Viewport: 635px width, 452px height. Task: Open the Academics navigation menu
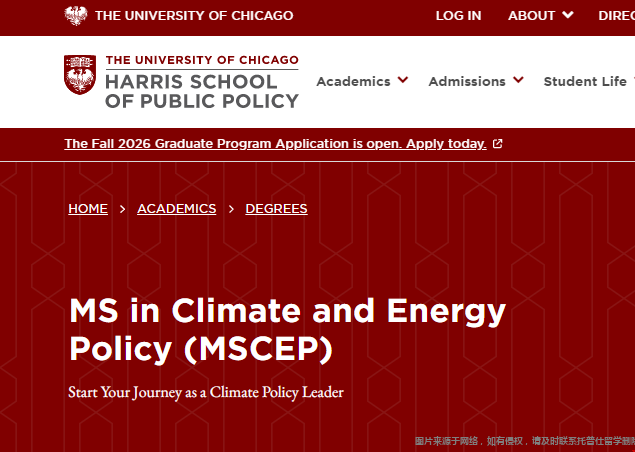353,81
